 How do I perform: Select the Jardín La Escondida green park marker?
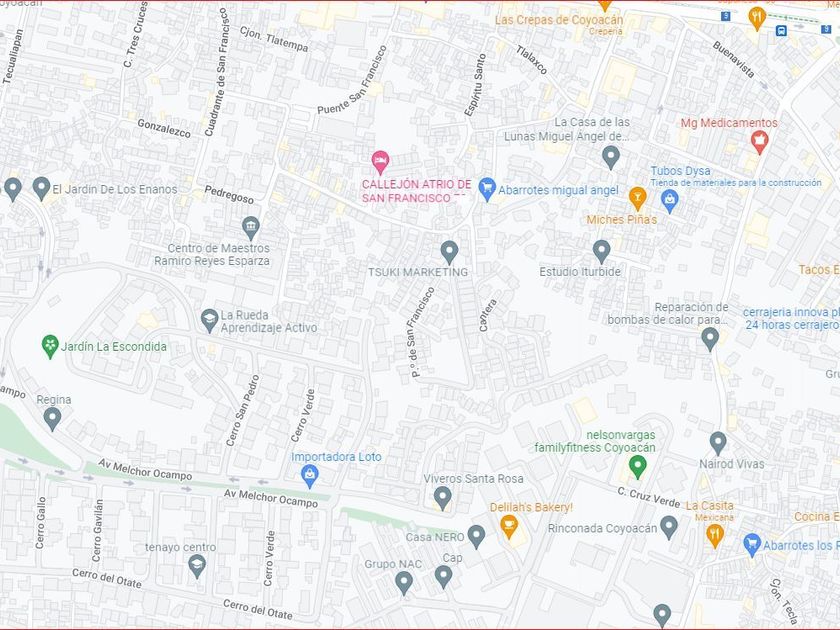pos(50,347)
